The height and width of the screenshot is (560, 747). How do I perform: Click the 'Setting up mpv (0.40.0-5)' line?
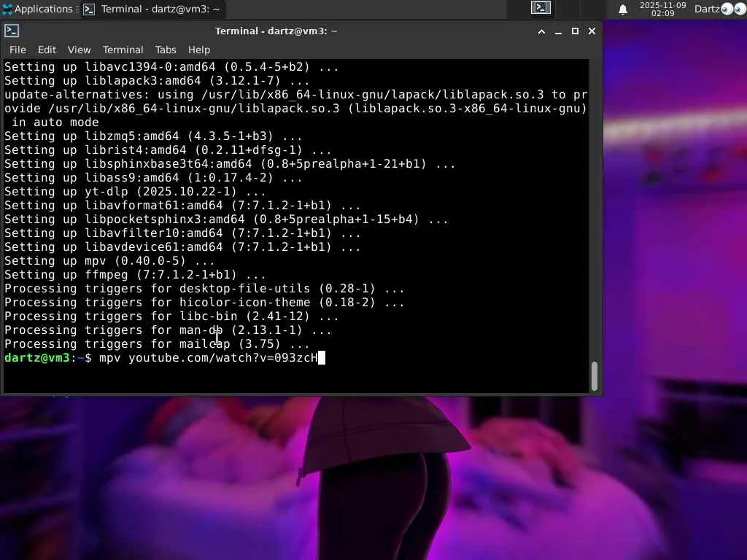click(x=109, y=260)
